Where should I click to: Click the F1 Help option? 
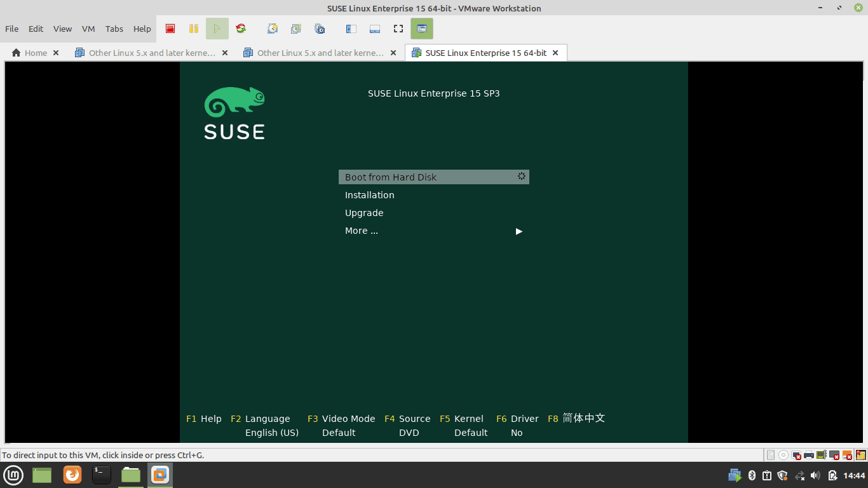click(x=204, y=419)
